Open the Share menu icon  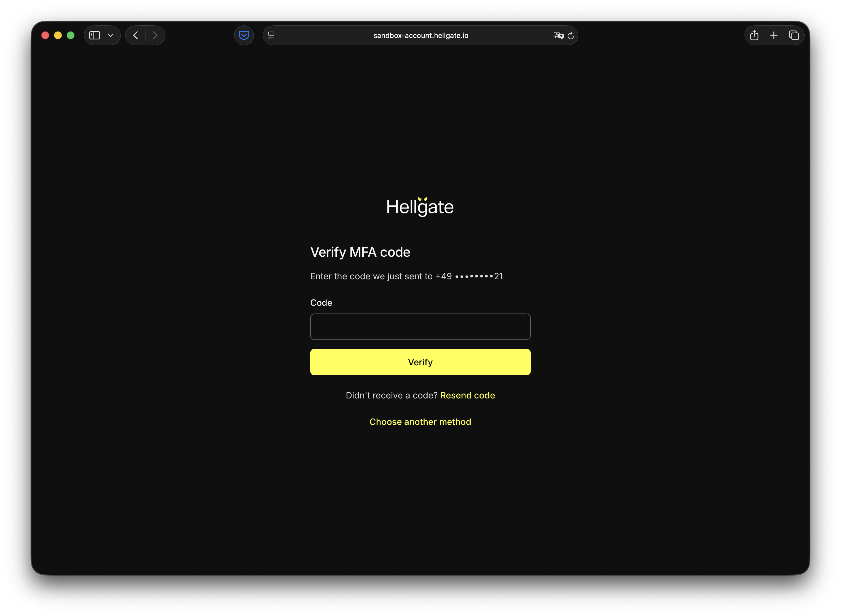754,35
